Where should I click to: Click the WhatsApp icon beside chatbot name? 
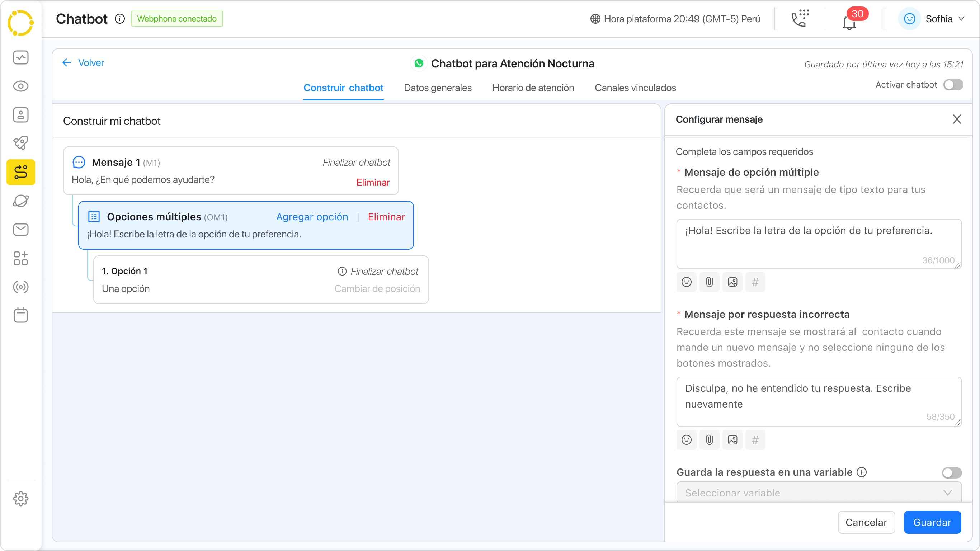[x=419, y=63]
